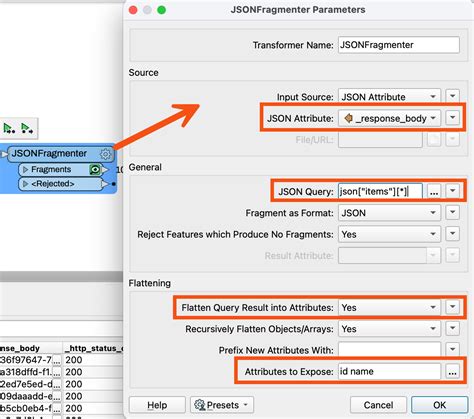Screen dimensions: 474x419
Task: Click the Prefix New Attributes With field
Action: (389, 350)
